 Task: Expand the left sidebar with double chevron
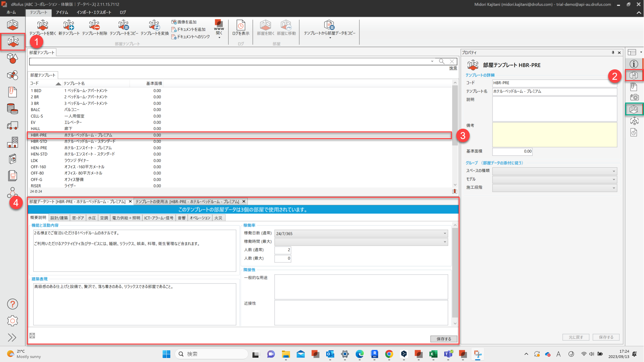click(12, 338)
